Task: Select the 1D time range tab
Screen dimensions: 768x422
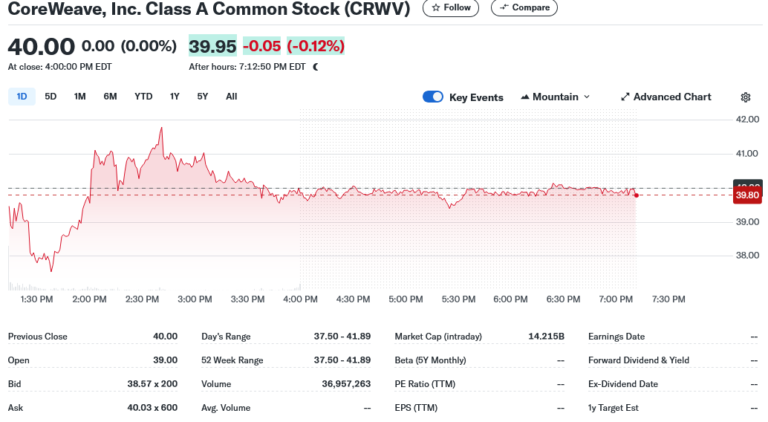Action: pos(22,96)
